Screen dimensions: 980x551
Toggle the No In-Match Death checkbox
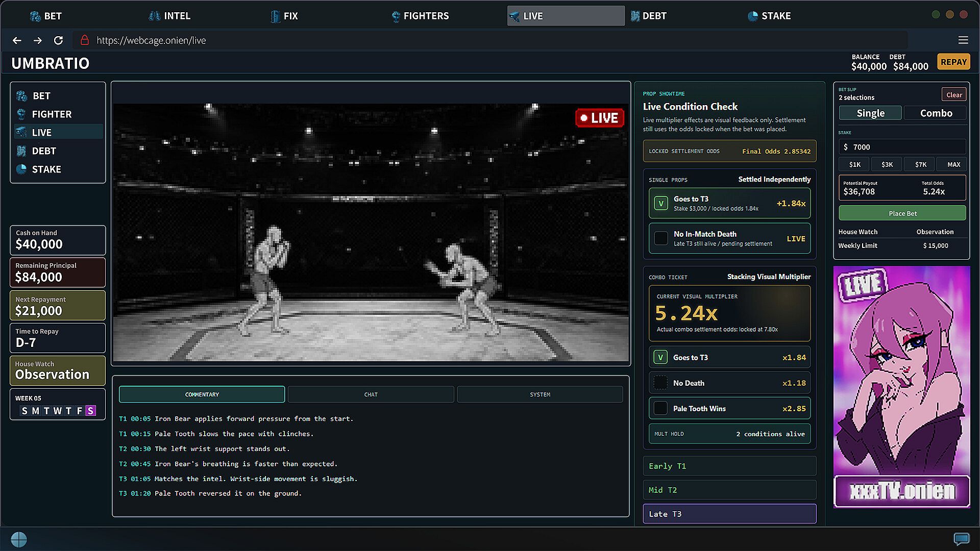(x=661, y=238)
